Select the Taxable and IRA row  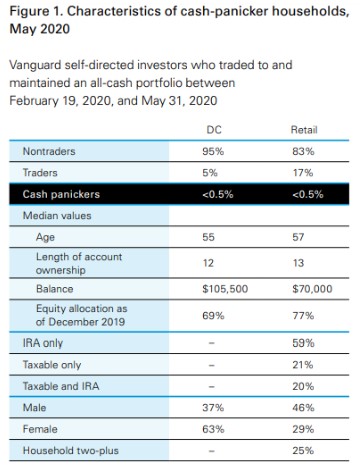pyautogui.click(x=179, y=386)
